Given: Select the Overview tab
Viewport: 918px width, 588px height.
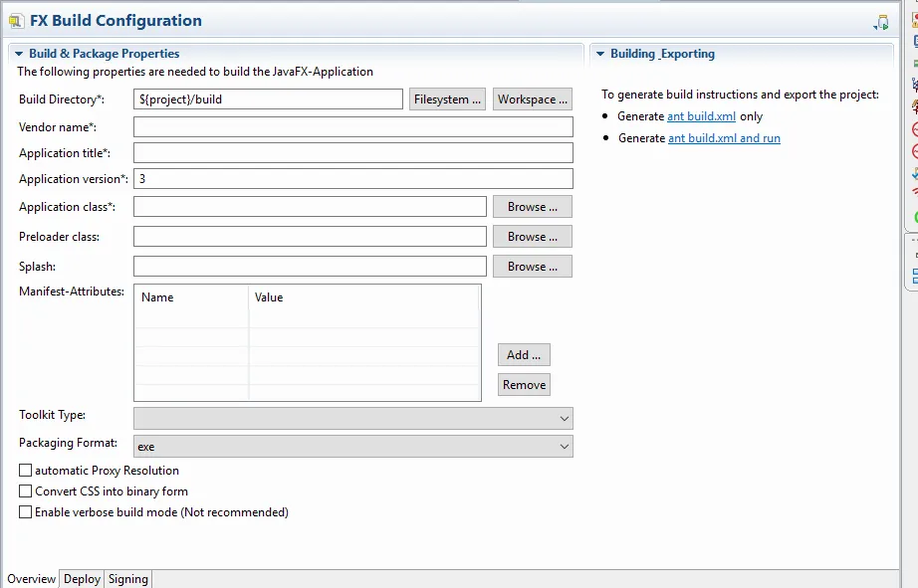Looking at the screenshot, I should coord(31,579).
